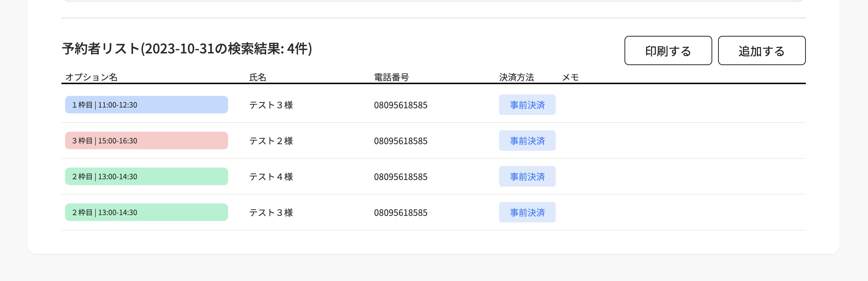
Task: Click the phone number in the テスト３様 row
Action: pyautogui.click(x=400, y=105)
